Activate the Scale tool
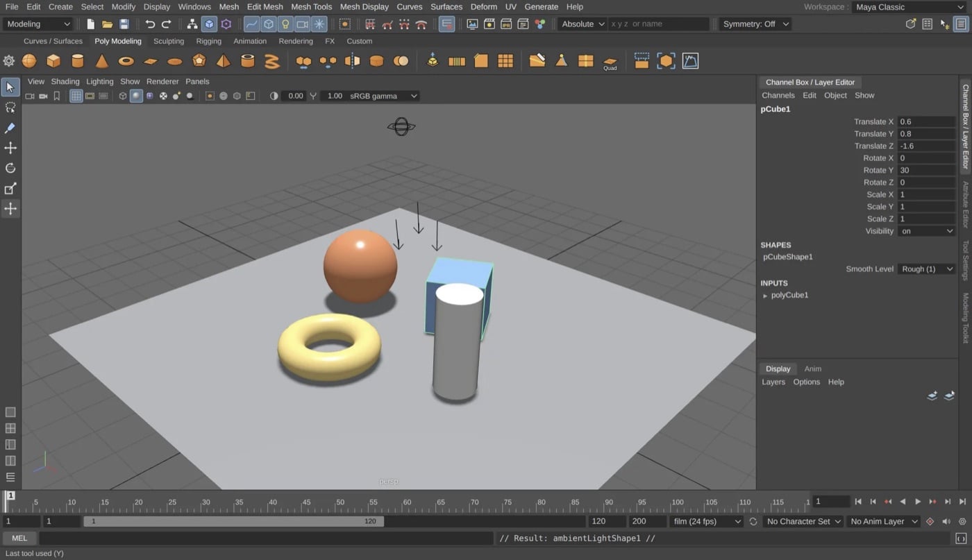This screenshot has height=560, width=972. [10, 189]
